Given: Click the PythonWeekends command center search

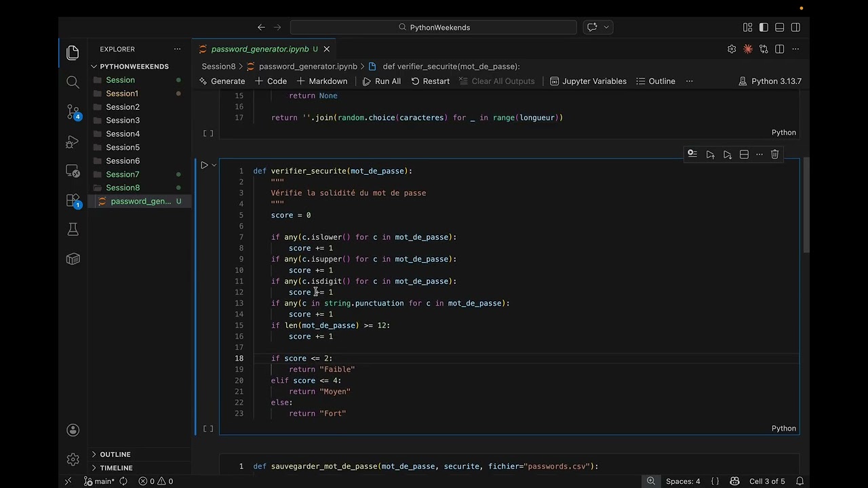Looking at the screenshot, I should click(433, 27).
